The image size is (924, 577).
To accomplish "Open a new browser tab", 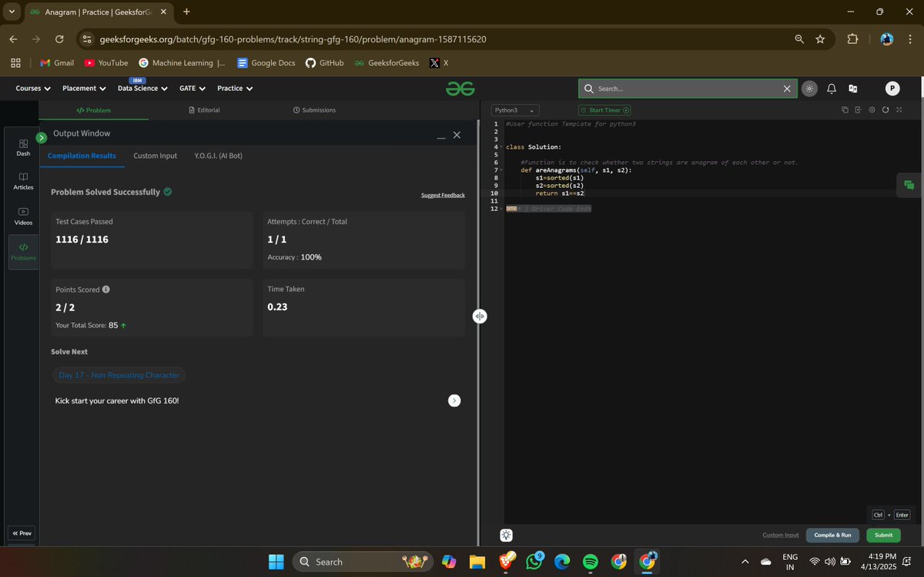I will 186,12.
